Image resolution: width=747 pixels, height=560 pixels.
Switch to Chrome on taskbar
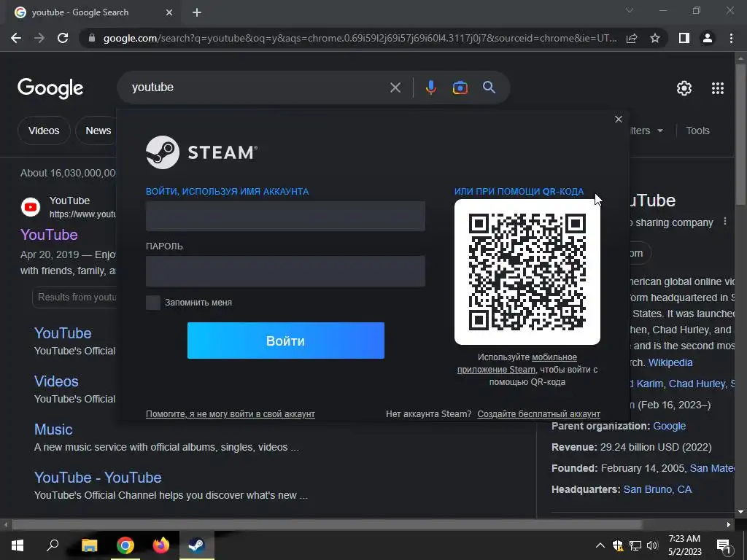(125, 545)
